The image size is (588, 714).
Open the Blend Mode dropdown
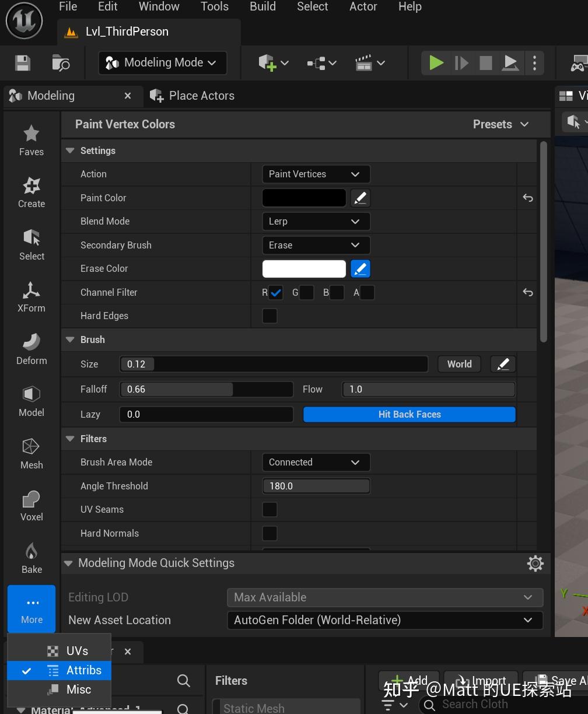pyautogui.click(x=316, y=222)
